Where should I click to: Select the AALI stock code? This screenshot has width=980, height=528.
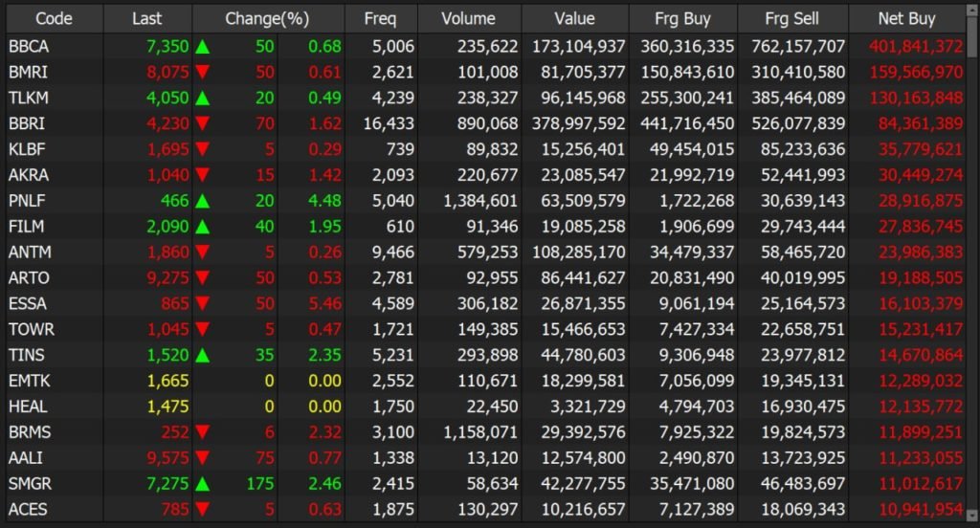coord(26,458)
